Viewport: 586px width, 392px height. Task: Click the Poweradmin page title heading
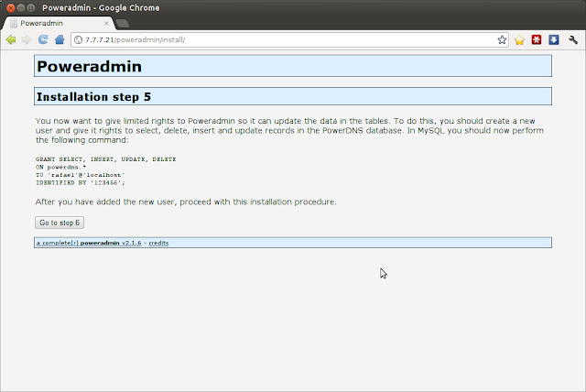tap(90, 66)
